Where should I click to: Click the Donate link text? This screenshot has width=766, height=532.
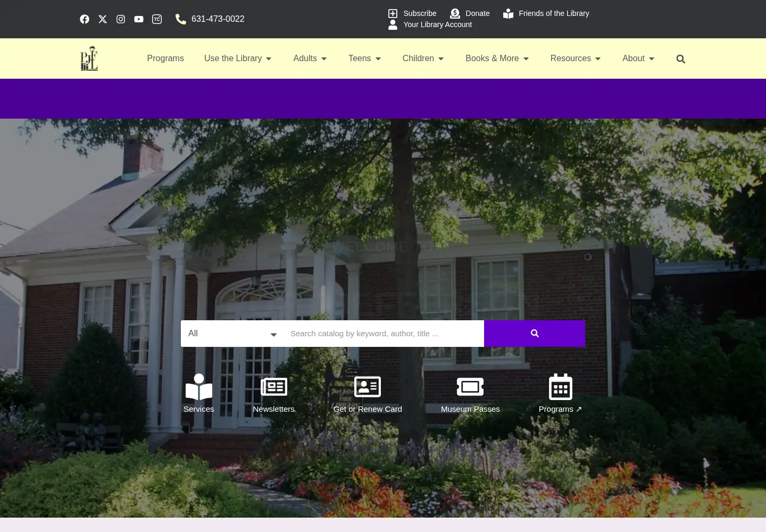(x=478, y=13)
